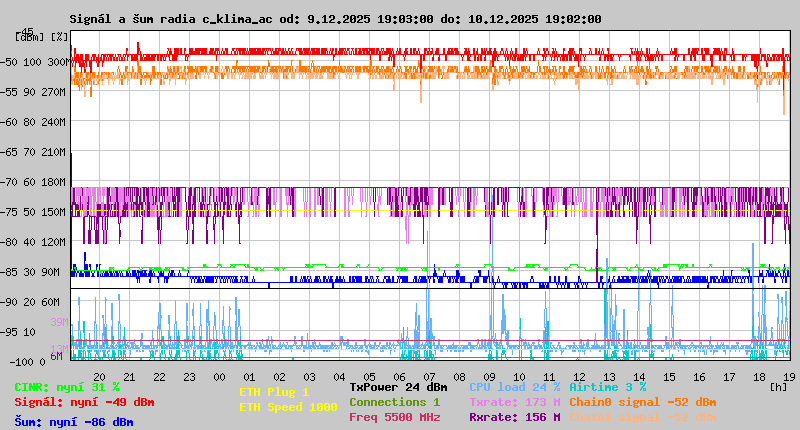This screenshot has width=800, height=430.
Task: Select the ETH Plug legend entry
Action: tap(274, 392)
